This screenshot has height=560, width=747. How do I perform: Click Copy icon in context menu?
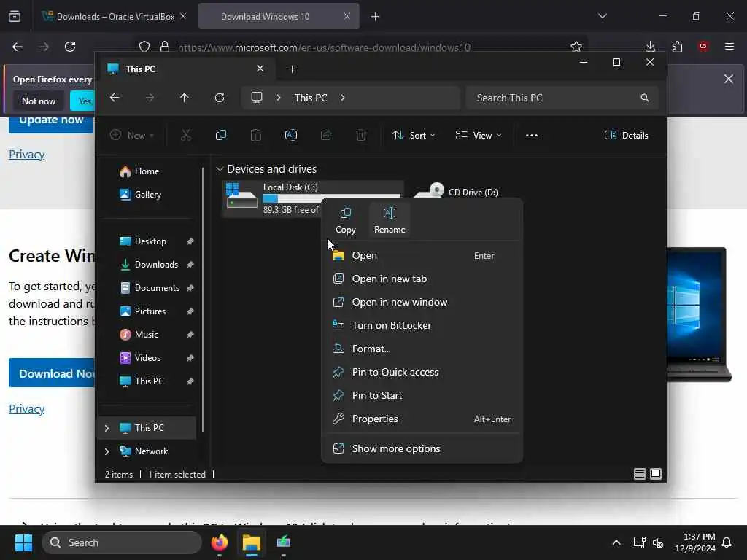(x=345, y=220)
